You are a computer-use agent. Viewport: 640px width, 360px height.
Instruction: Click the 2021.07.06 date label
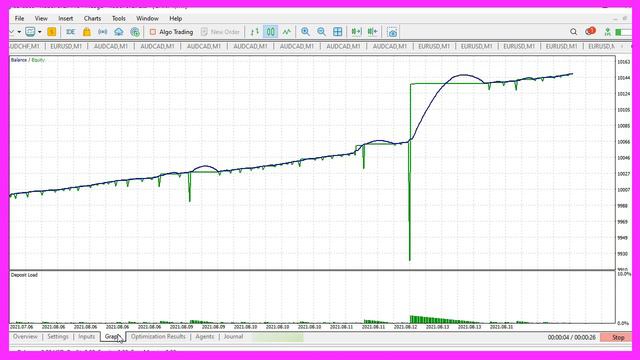(x=21, y=327)
